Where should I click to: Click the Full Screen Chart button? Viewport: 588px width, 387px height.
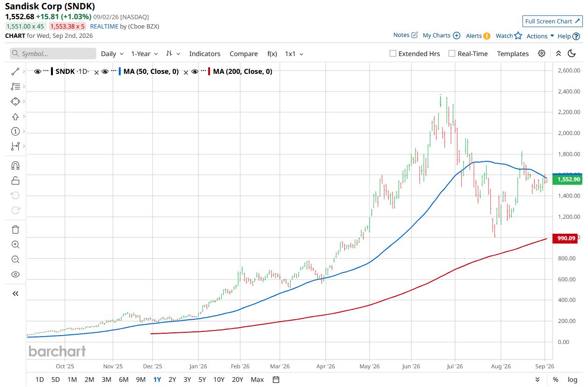point(552,21)
